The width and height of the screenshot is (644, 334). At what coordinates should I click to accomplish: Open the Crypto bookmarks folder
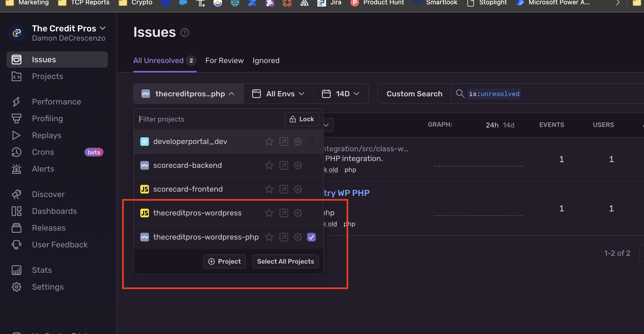click(x=136, y=3)
